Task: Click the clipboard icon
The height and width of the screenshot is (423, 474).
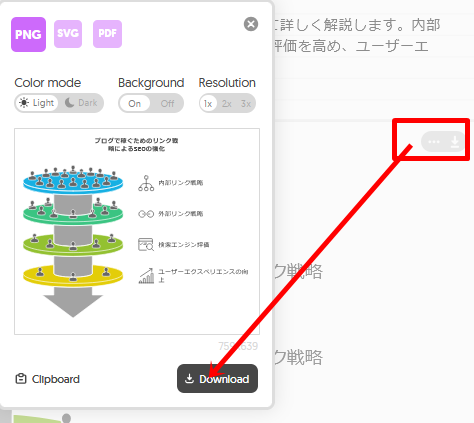Action: [x=21, y=379]
